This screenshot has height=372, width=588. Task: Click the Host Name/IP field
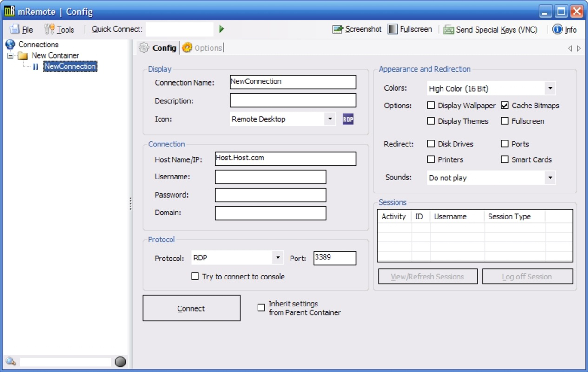pos(285,159)
